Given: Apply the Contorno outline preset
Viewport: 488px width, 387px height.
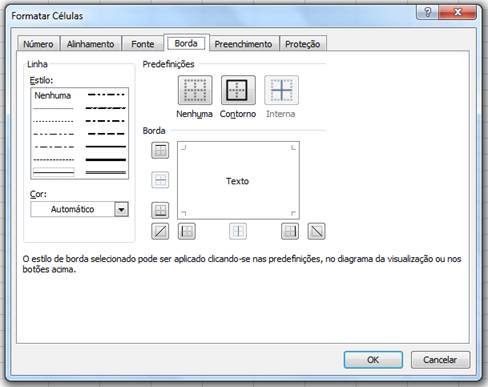Looking at the screenshot, I should [x=238, y=90].
